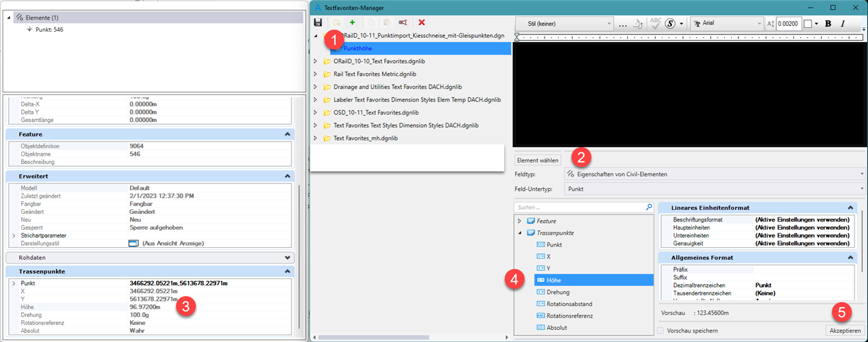Toggle bold text formatting
Screen dimensions: 868x342
828,24
